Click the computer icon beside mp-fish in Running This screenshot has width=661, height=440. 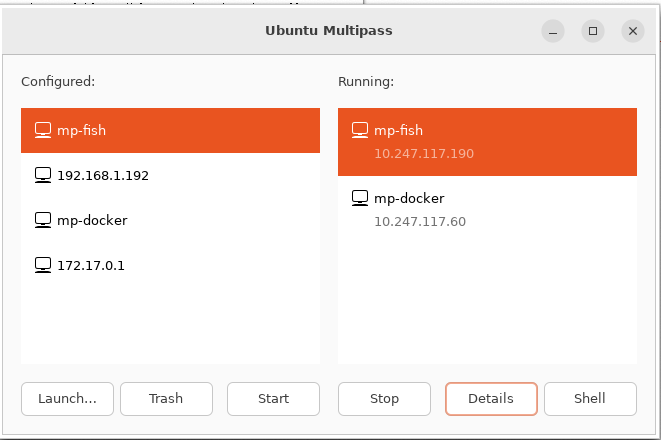point(360,130)
